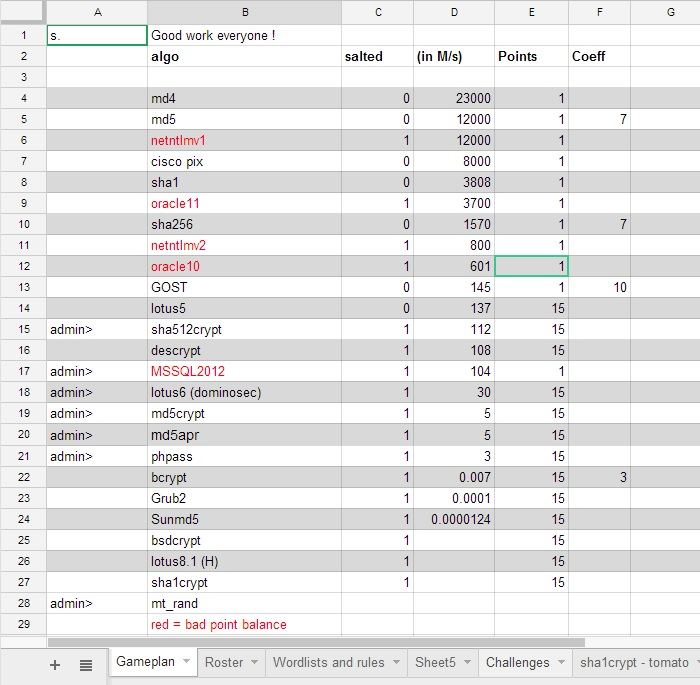The height and width of the screenshot is (685, 700).
Task: Open the Challenges tab dropdown arrow
Action: [x=561, y=662]
